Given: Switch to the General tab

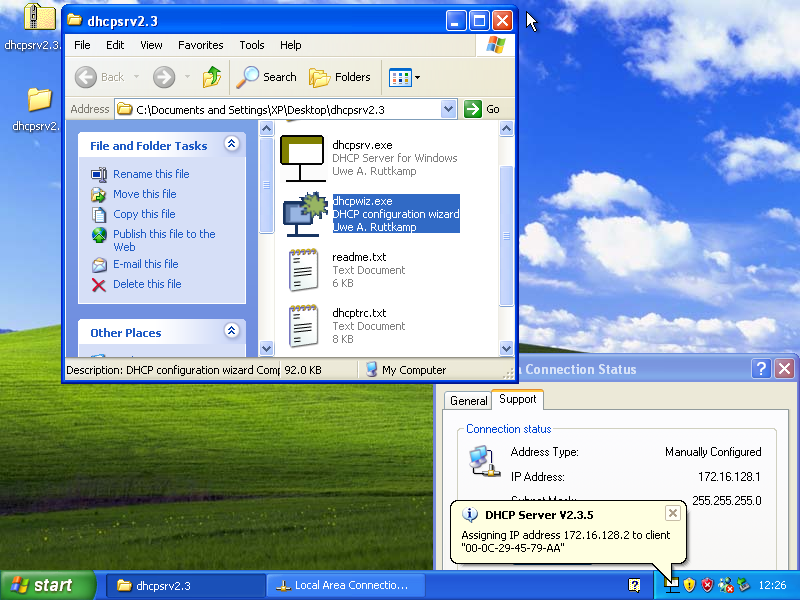Looking at the screenshot, I should (468, 400).
